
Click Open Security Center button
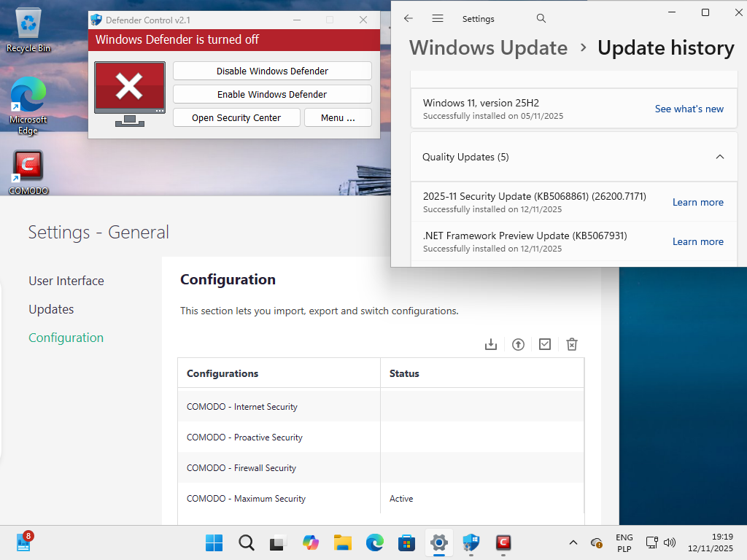coord(236,117)
